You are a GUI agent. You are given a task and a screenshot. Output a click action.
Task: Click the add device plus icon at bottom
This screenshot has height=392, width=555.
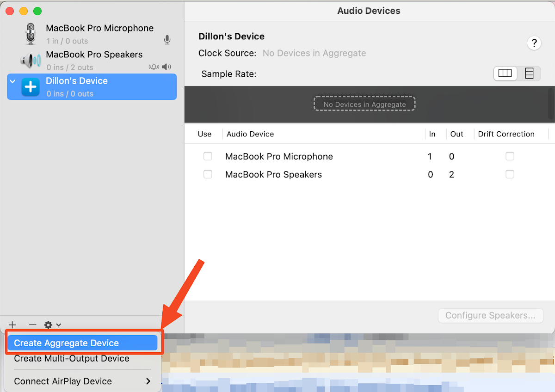(12, 325)
